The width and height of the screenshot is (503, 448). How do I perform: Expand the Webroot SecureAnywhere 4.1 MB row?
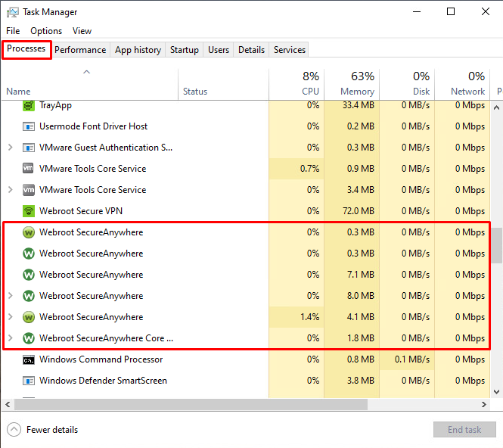(11, 317)
